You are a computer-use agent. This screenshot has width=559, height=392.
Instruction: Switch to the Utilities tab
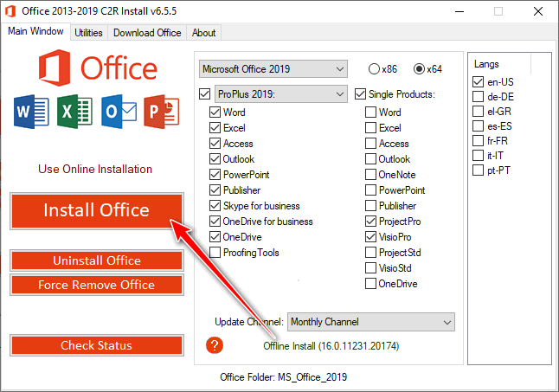tap(88, 33)
